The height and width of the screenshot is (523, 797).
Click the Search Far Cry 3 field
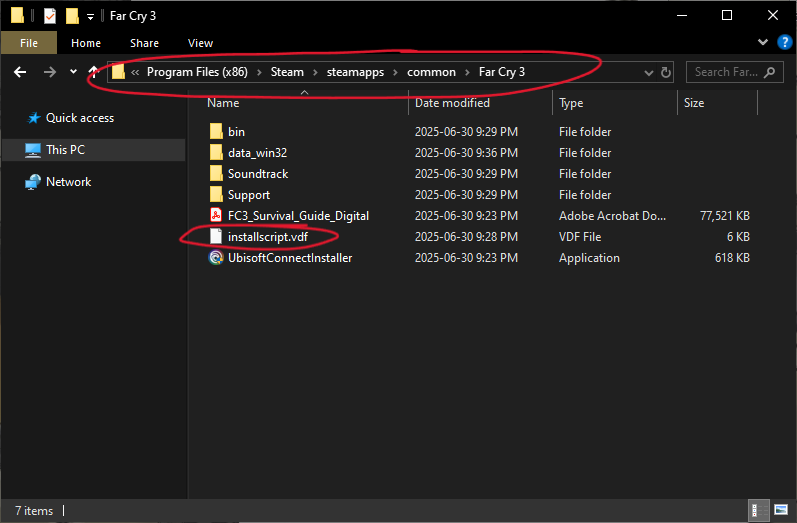(734, 72)
